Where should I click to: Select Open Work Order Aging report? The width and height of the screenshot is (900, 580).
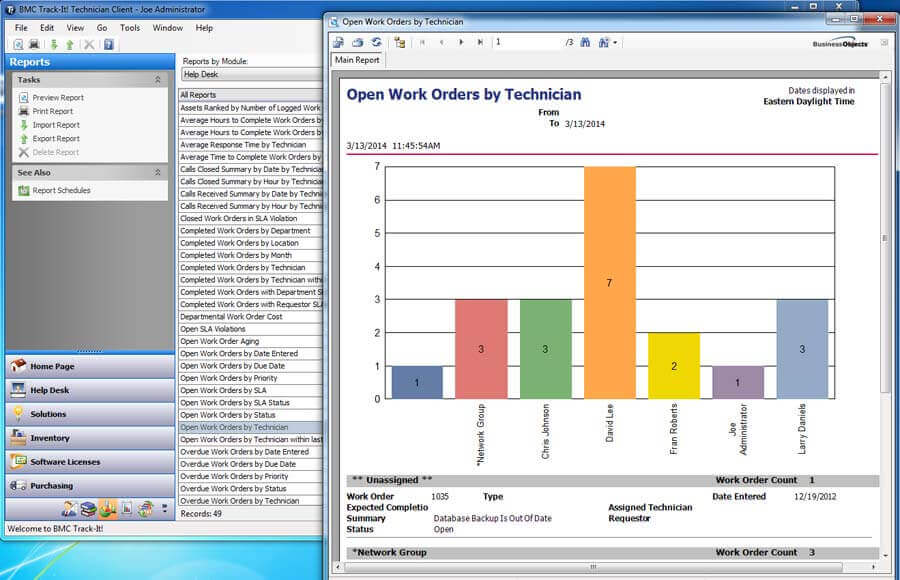(x=251, y=341)
